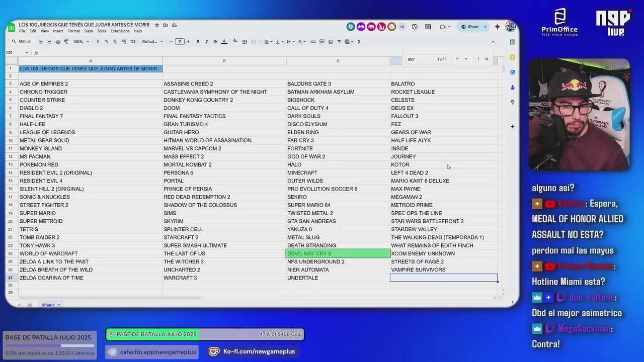This screenshot has height=362, width=644.
Task: Toggle strikethrough formatting
Action: pyautogui.click(x=215, y=42)
